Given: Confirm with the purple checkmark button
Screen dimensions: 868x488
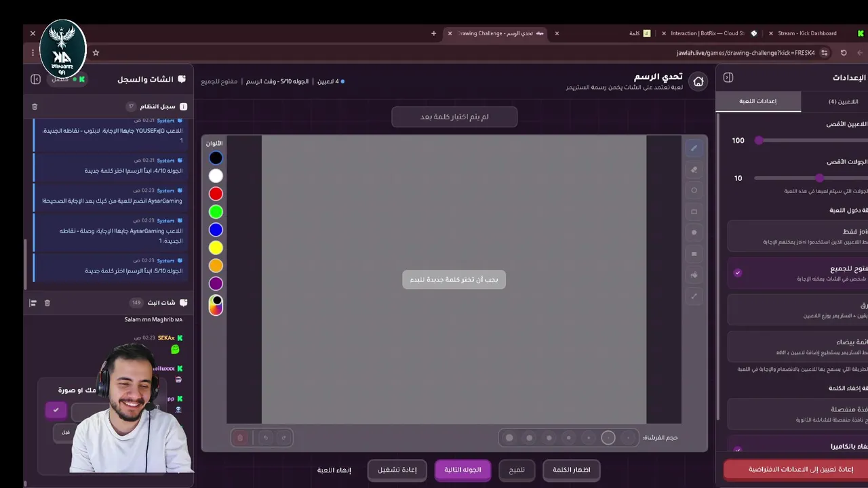Looking at the screenshot, I should 56,410.
